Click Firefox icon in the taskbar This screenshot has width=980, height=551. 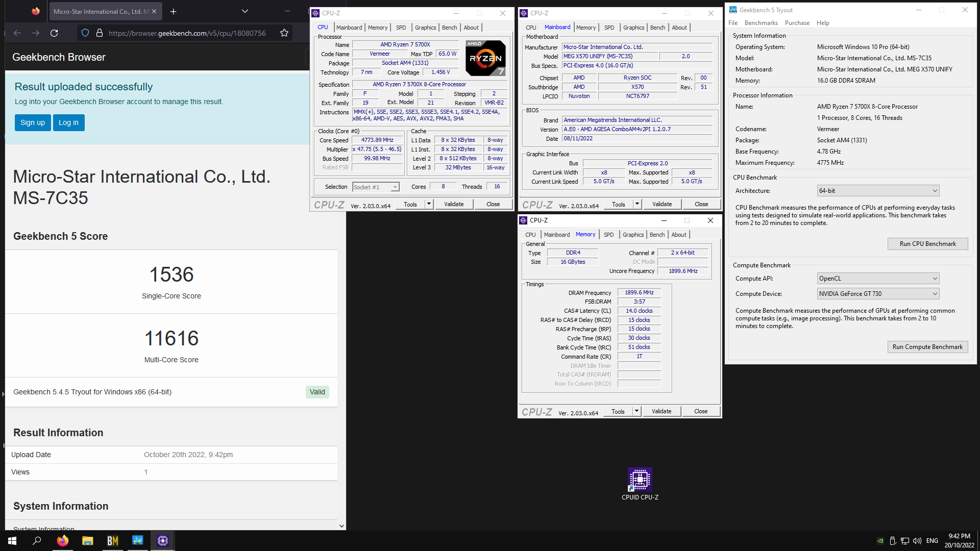click(x=62, y=541)
